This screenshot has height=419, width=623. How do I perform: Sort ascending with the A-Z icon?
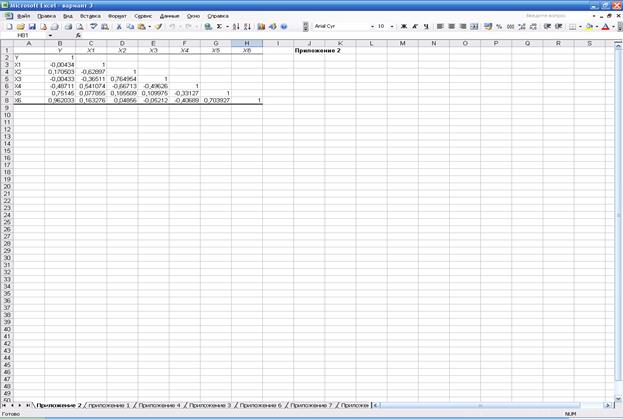pos(236,27)
